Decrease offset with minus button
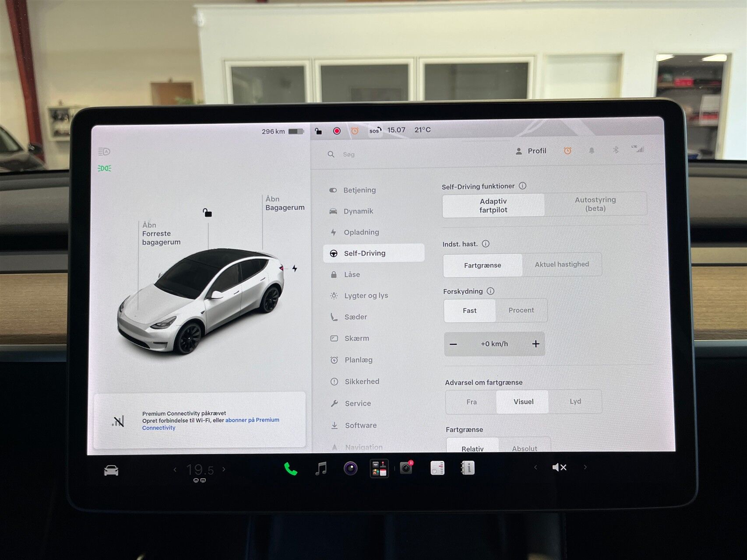Viewport: 747px width, 560px height. [x=454, y=344]
